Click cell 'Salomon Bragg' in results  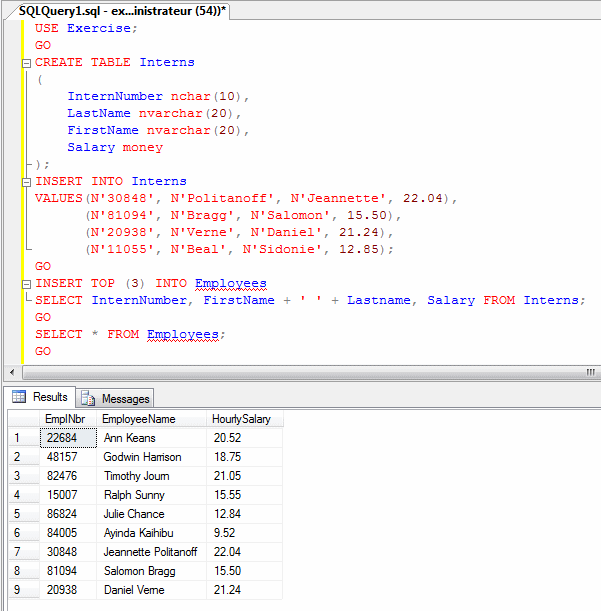click(151, 571)
